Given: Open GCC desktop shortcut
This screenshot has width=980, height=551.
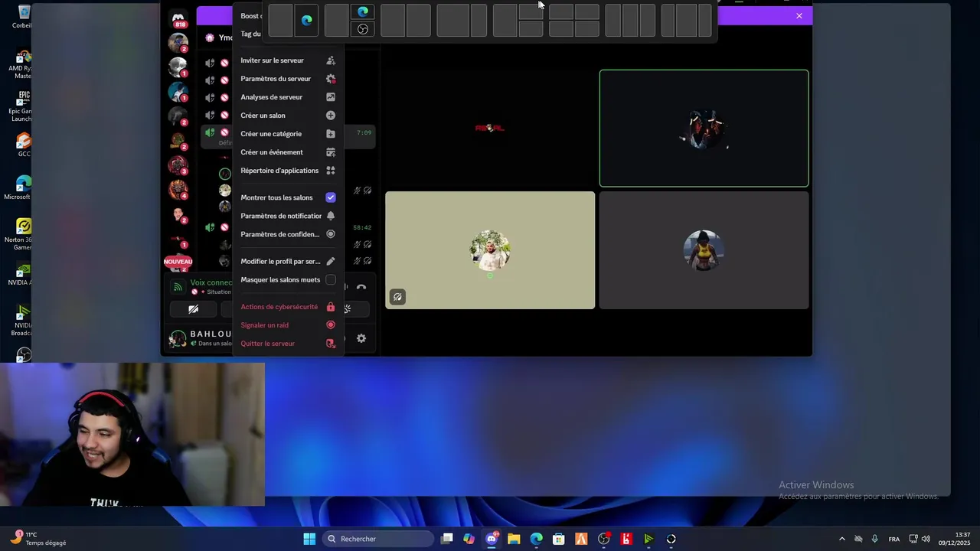Looking at the screenshot, I should 24,145.
